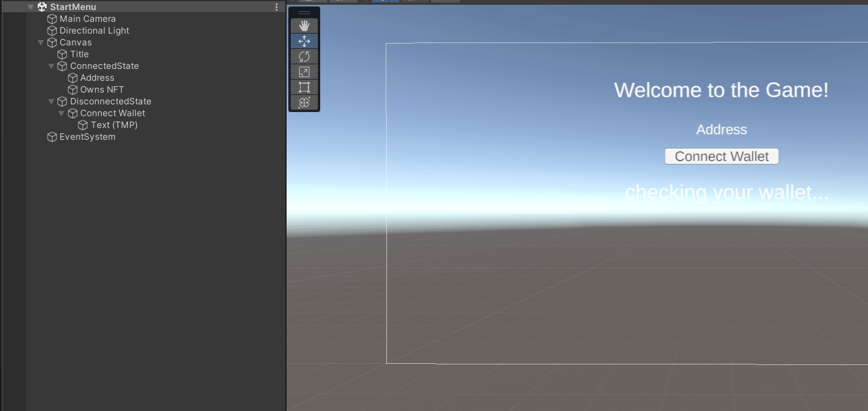Choose the Rect Transform tool
The width and height of the screenshot is (868, 411).
(x=304, y=87)
